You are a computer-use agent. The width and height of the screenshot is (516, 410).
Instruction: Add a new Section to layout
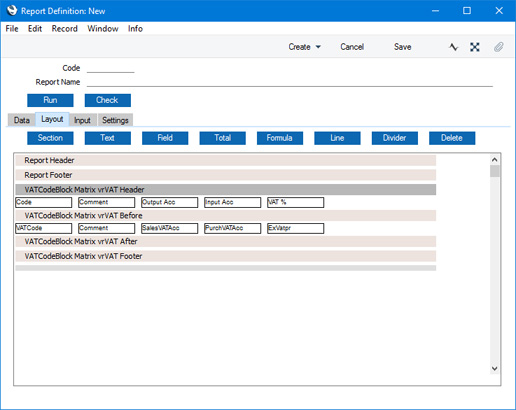[50, 138]
